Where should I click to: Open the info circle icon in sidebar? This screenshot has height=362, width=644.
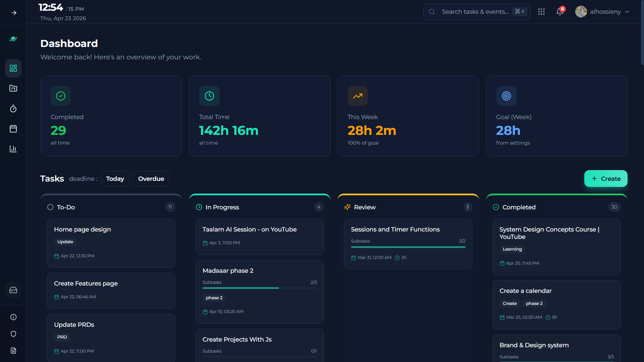pos(13,317)
